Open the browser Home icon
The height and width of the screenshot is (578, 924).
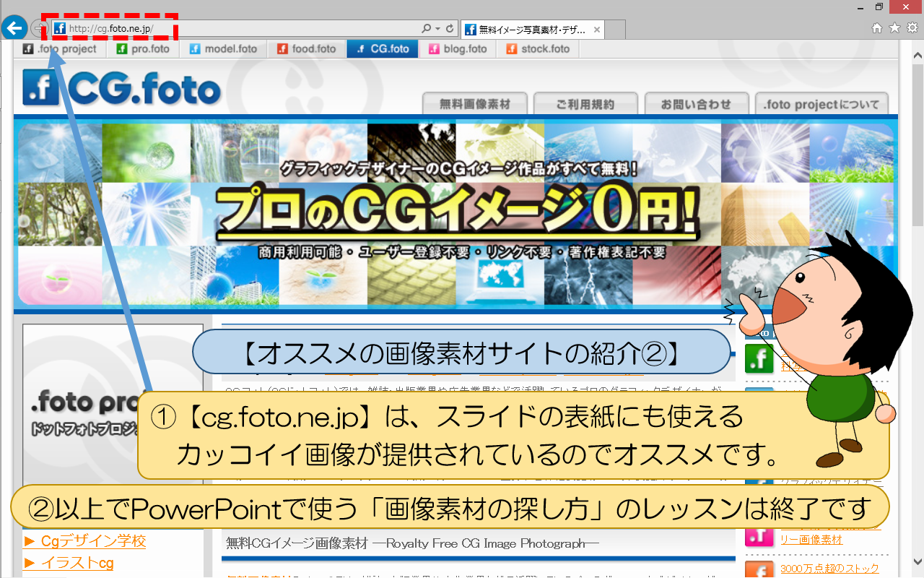coord(877,28)
